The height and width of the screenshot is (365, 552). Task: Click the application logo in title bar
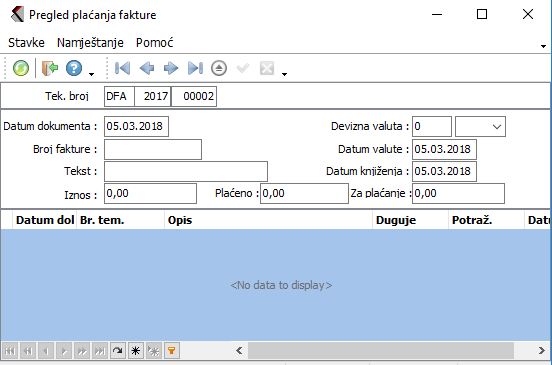pos(17,14)
